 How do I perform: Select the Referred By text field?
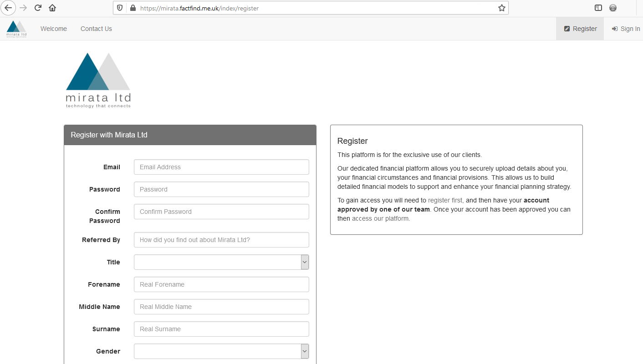(x=221, y=240)
